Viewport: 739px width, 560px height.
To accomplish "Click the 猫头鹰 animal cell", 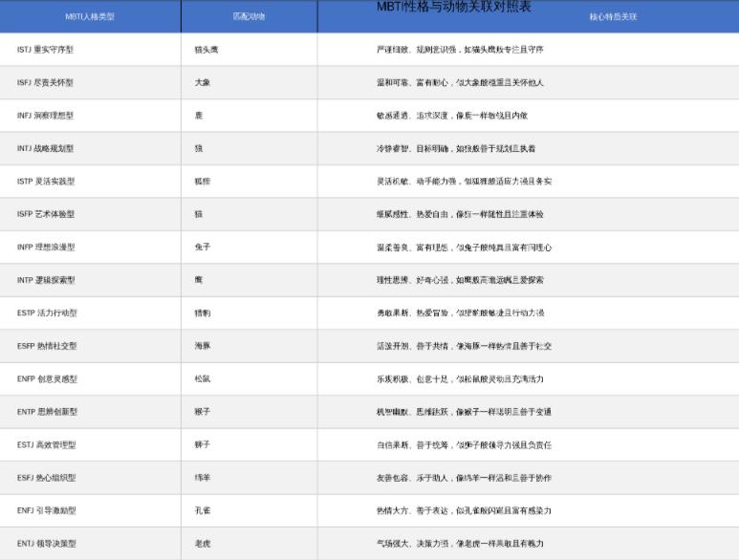I will pyautogui.click(x=207, y=50).
